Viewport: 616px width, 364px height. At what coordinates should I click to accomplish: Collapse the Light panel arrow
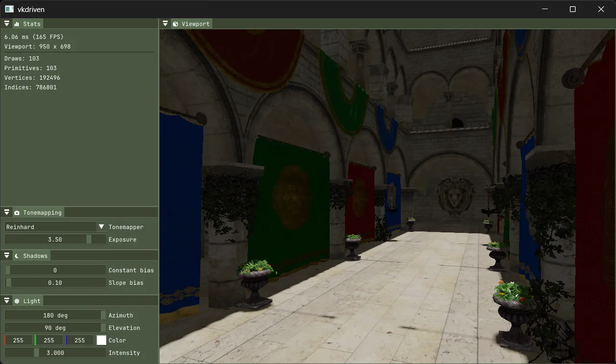7,301
